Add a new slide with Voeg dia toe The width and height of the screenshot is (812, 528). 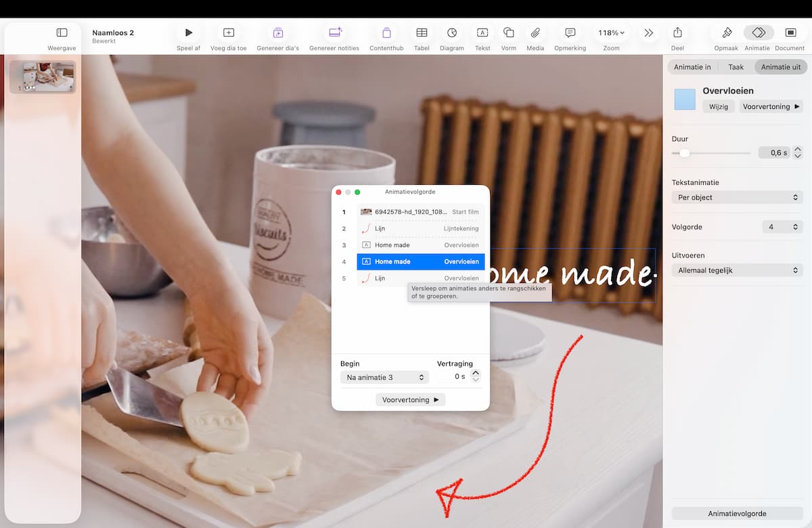pyautogui.click(x=229, y=32)
